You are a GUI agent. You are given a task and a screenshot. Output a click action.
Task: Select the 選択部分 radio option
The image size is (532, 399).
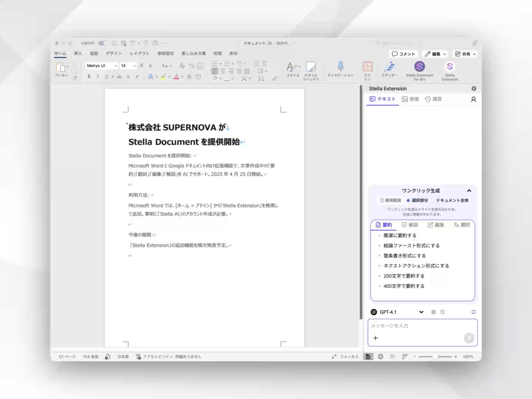[x=417, y=200]
